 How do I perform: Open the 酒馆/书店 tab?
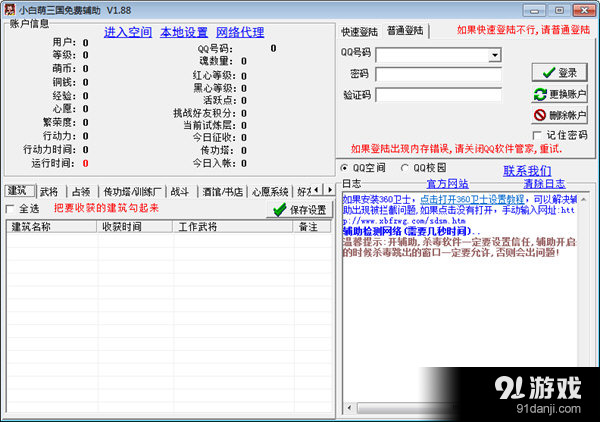click(x=222, y=192)
